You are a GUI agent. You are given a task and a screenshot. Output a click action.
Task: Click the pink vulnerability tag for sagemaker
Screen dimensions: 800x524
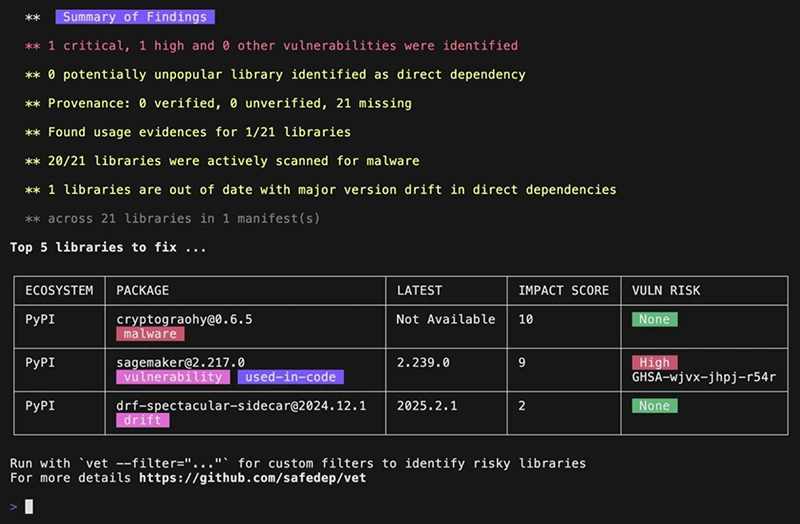[x=172, y=377]
